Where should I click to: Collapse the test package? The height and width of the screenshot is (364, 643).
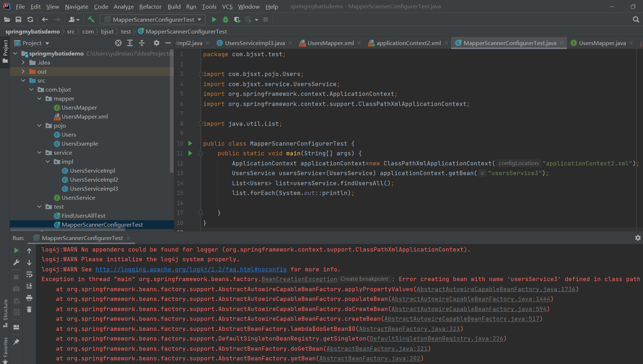(x=39, y=207)
